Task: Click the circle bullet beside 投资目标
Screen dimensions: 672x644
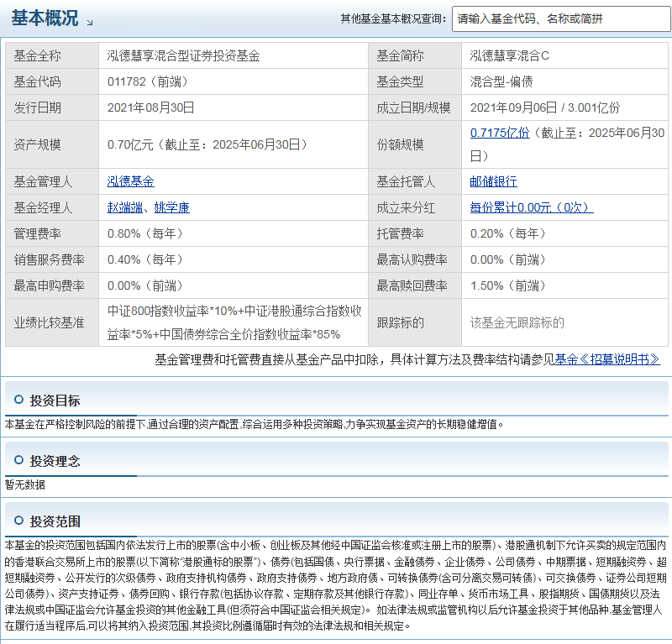Action: pos(18,400)
